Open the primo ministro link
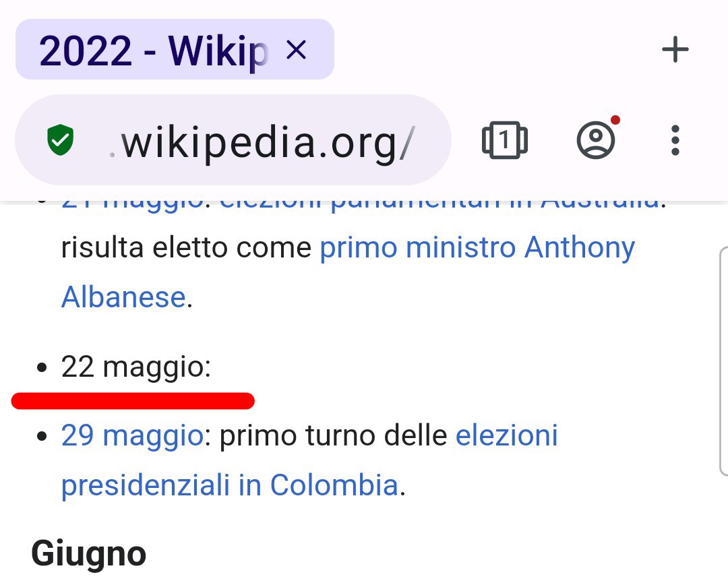Viewport: 728px width, 587px height. (x=417, y=247)
